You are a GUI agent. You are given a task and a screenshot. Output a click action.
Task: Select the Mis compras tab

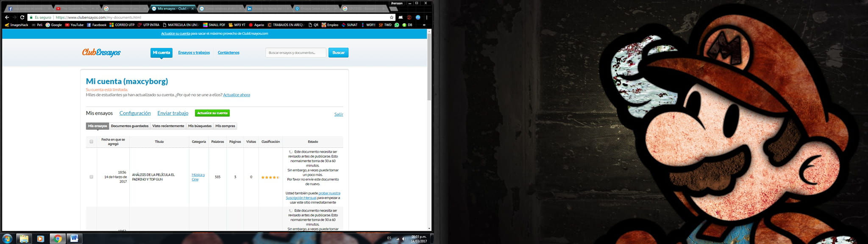pyautogui.click(x=225, y=126)
